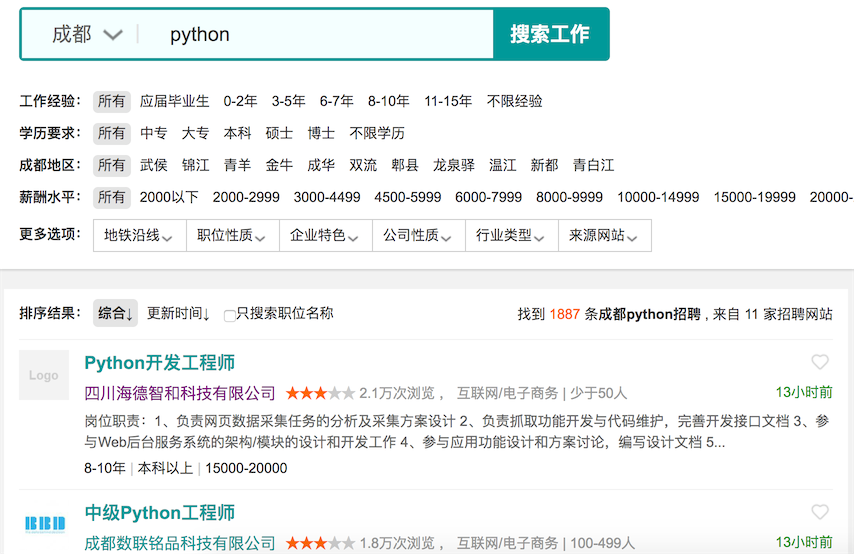Expand the 地铁沿线 dropdown
The width and height of the screenshot is (854, 554).
coord(139,236)
